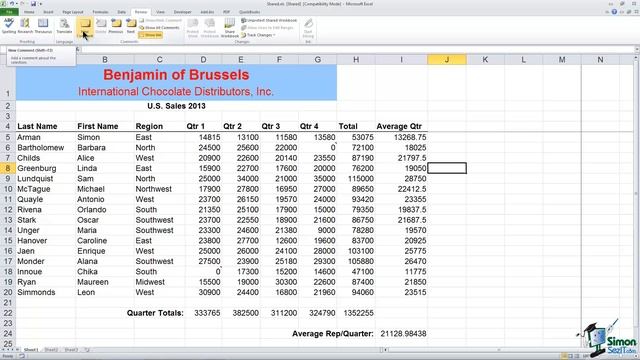This screenshot has width=640, height=360.
Task: Open the Excel Help icon
Action: point(614,12)
